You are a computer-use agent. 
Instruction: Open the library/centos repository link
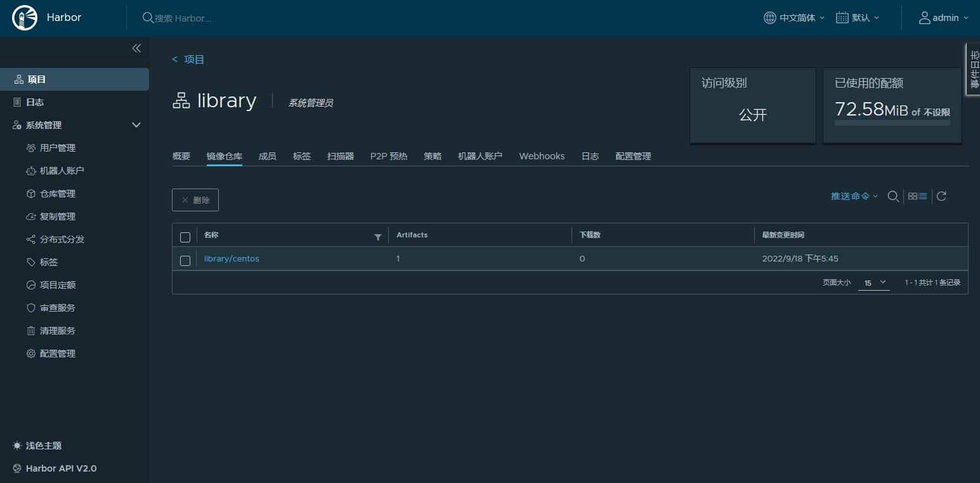[232, 259]
